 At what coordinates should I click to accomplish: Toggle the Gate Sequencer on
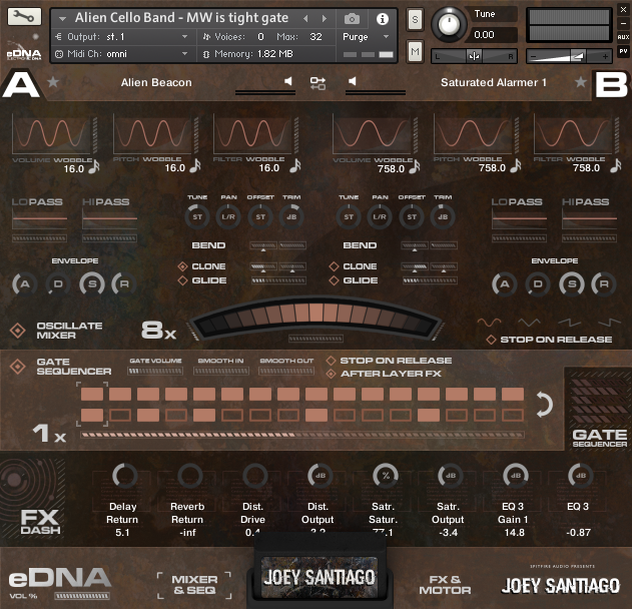pos(17,366)
